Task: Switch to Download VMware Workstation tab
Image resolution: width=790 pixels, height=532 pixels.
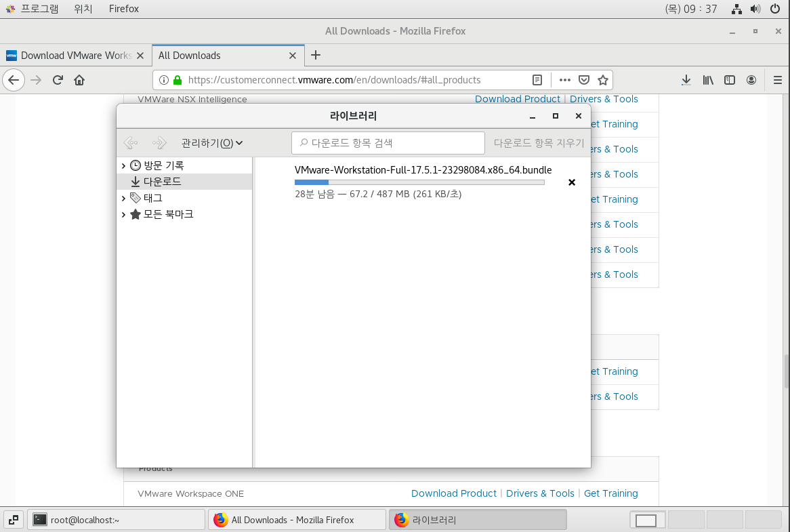Action: point(76,56)
